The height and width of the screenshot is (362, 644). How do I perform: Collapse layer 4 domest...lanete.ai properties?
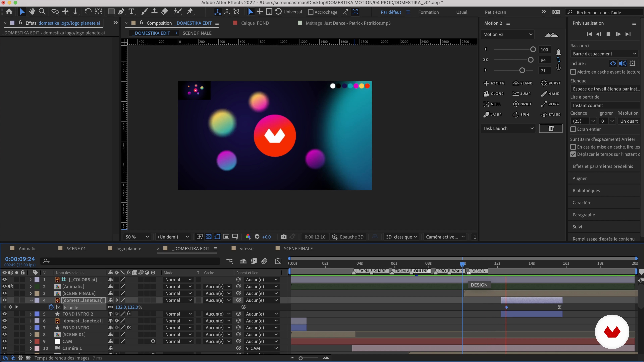[31, 300]
